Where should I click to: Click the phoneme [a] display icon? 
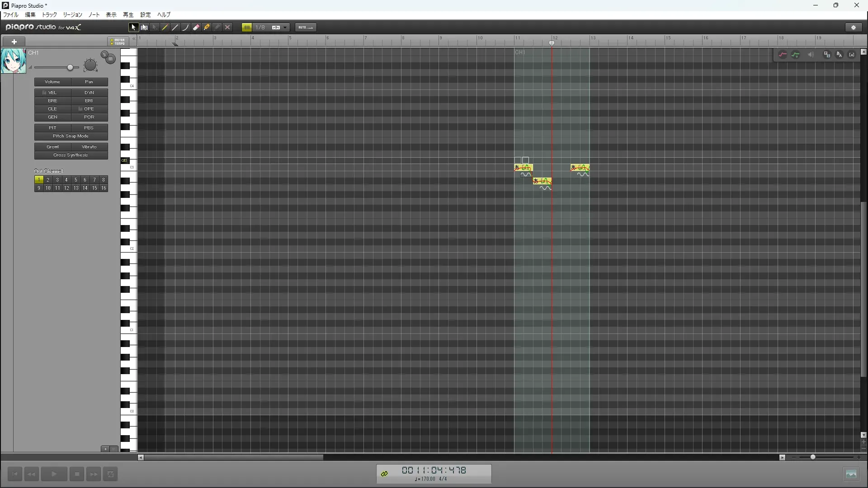pos(852,55)
